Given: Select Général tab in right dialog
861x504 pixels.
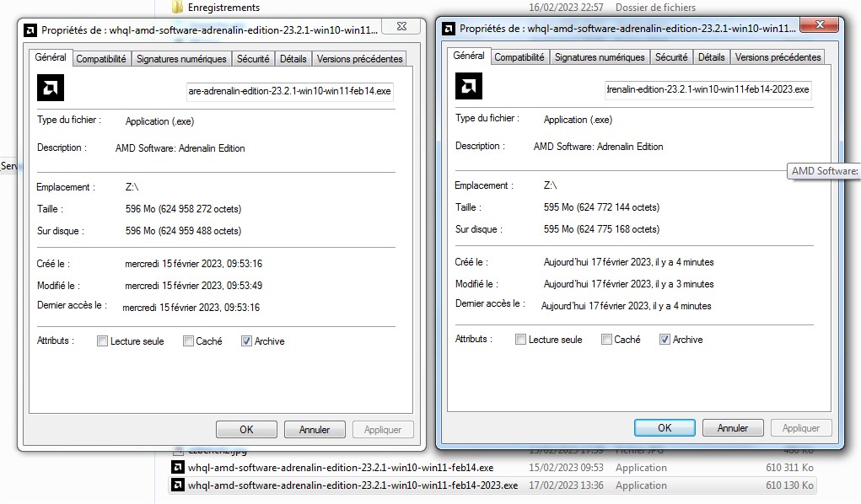Looking at the screenshot, I should (469, 56).
